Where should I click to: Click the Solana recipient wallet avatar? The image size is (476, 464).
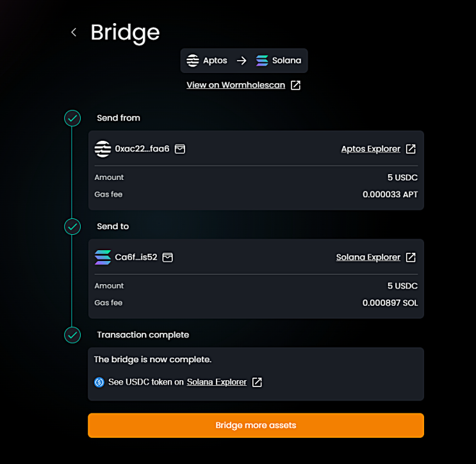[x=103, y=257]
